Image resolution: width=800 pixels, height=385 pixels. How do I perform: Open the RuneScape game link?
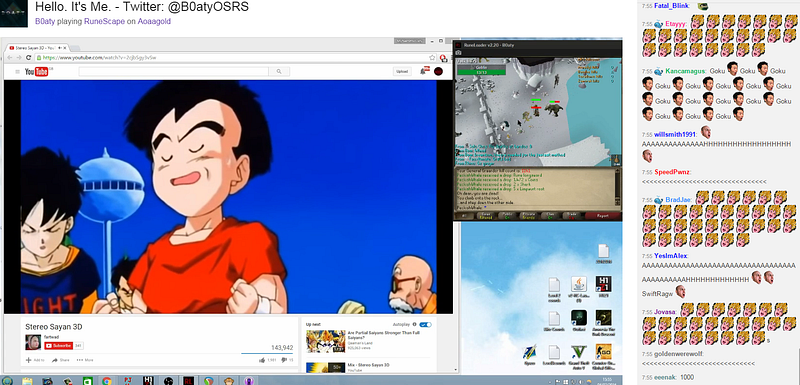click(104, 21)
